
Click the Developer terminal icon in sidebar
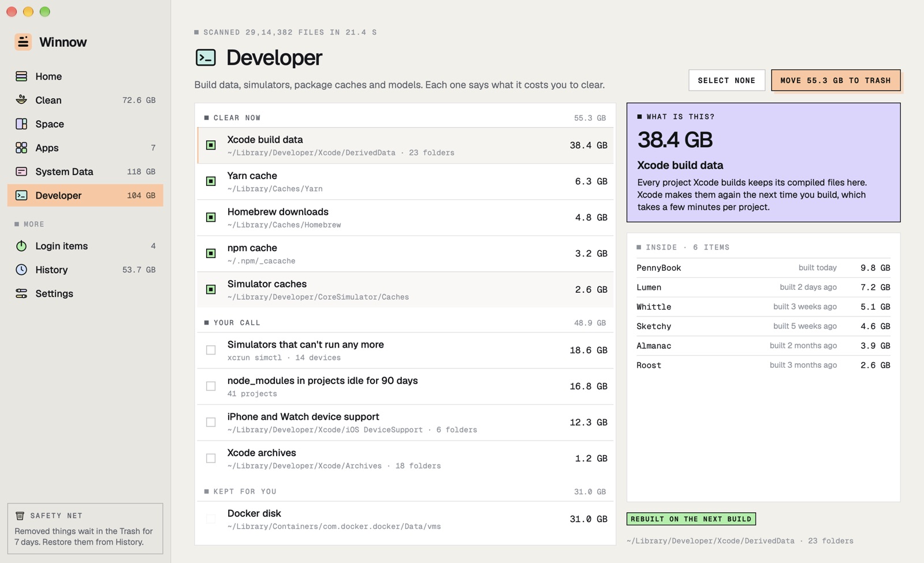tap(21, 195)
